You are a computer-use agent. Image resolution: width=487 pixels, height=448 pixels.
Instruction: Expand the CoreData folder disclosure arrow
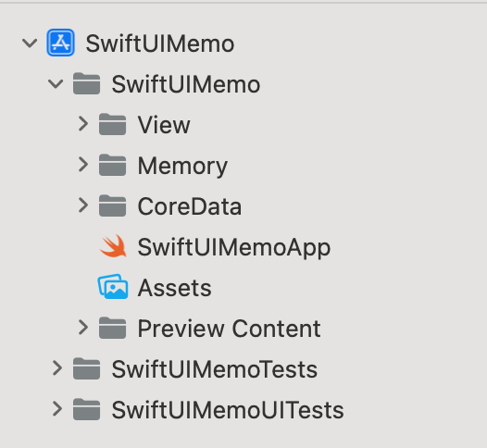83,205
